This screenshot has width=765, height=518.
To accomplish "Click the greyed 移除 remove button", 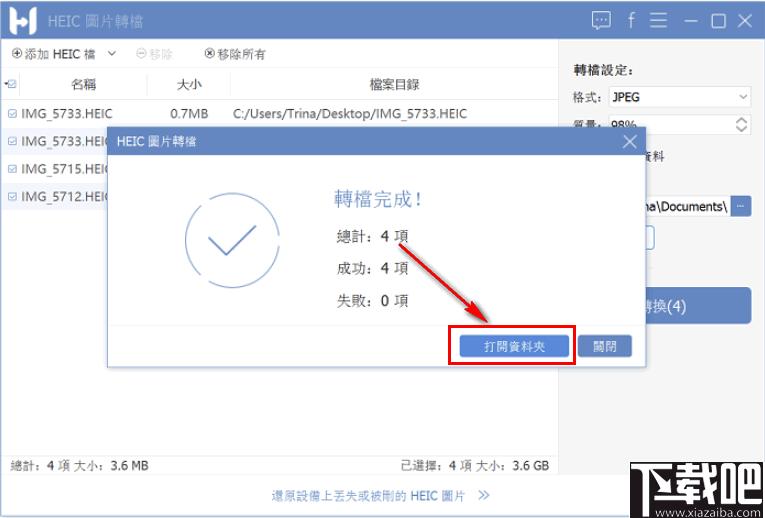I will [x=154, y=54].
